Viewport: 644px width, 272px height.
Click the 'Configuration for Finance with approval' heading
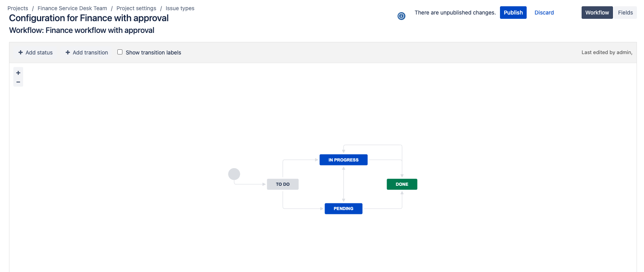pos(89,18)
